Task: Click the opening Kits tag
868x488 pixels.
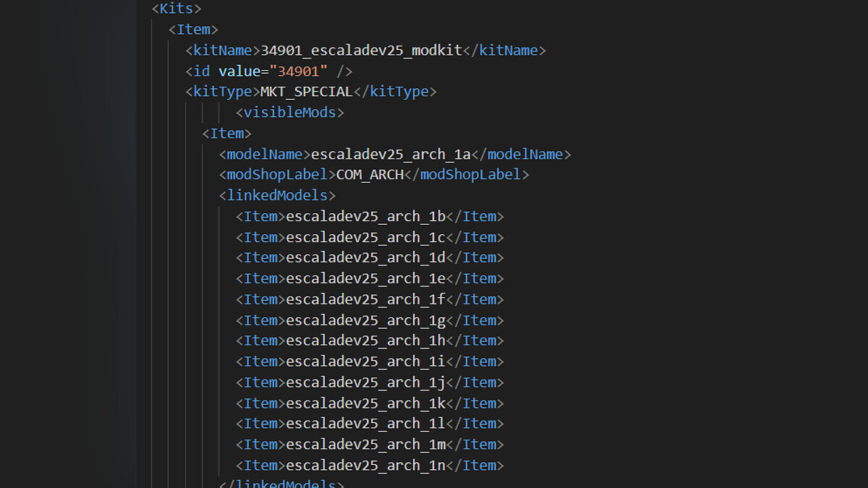Action: [x=176, y=9]
